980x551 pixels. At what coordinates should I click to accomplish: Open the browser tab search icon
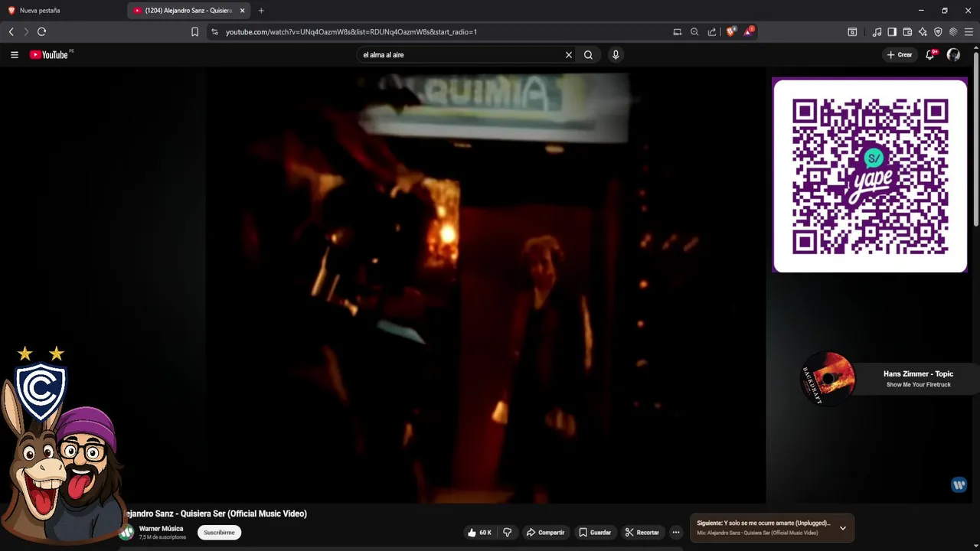coord(852,32)
